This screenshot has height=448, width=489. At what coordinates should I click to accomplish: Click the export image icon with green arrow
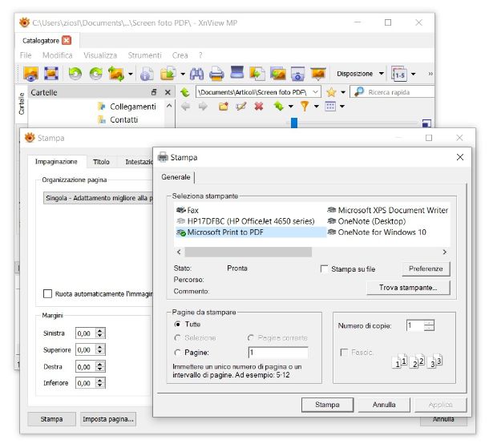257,74
